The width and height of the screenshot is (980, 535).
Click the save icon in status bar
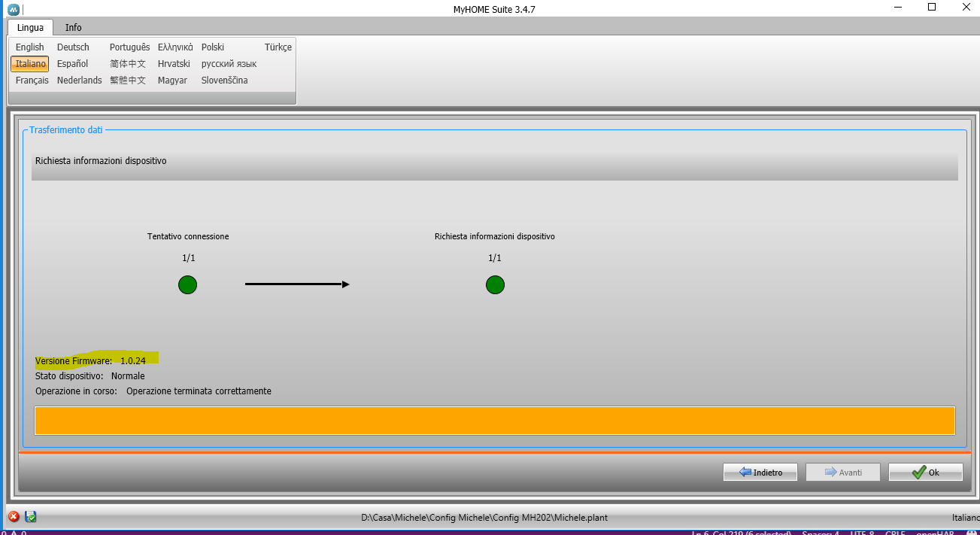(31, 517)
